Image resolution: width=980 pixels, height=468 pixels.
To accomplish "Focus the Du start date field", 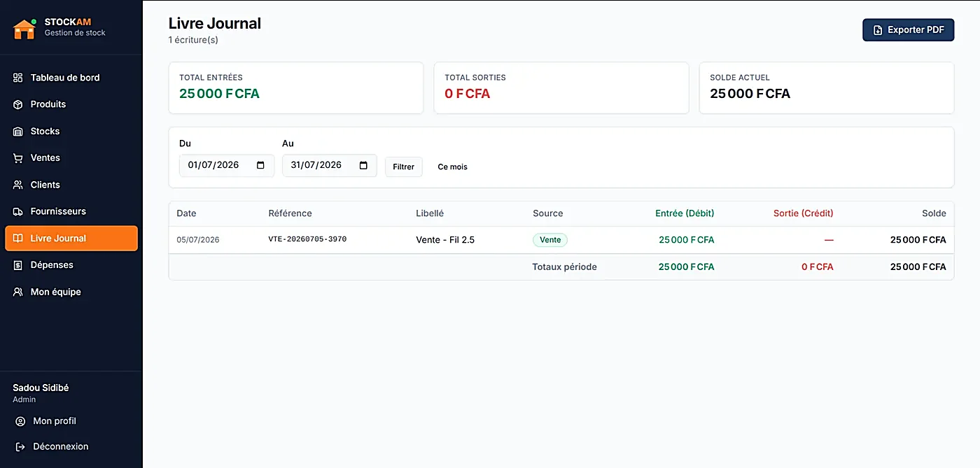I will pyautogui.click(x=227, y=165).
